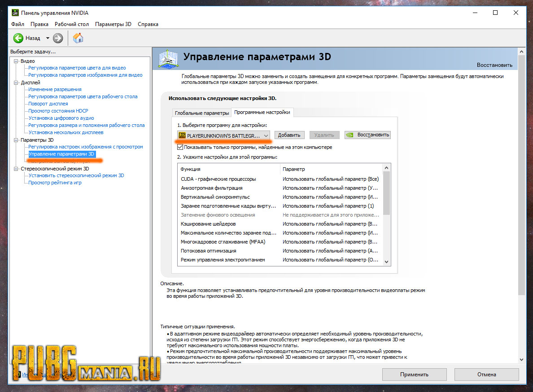Switch to the Глобальные параметры tab
The height and width of the screenshot is (392, 533).
(x=202, y=113)
